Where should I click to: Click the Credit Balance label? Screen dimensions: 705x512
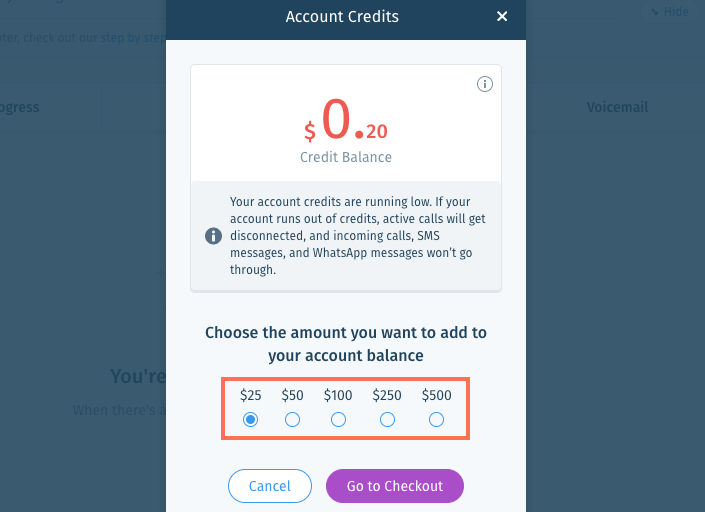346,157
